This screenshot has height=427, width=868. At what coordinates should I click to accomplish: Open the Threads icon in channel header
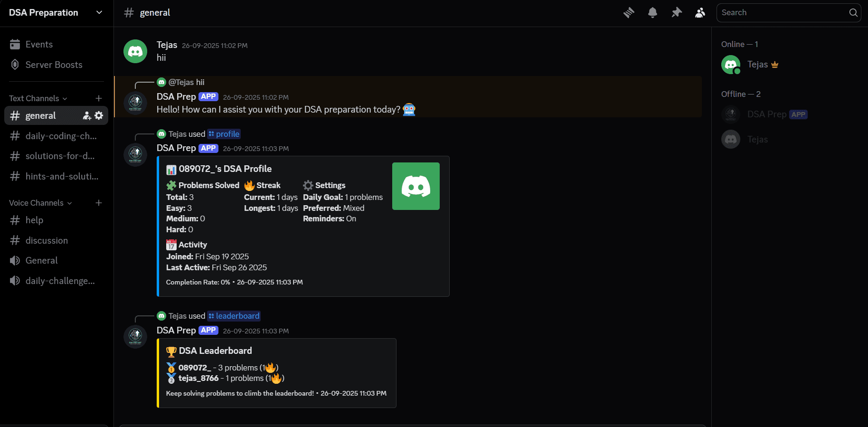tap(629, 13)
